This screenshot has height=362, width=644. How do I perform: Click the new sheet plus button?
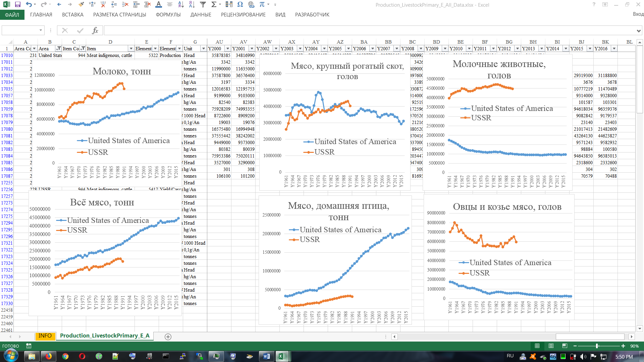168,337
